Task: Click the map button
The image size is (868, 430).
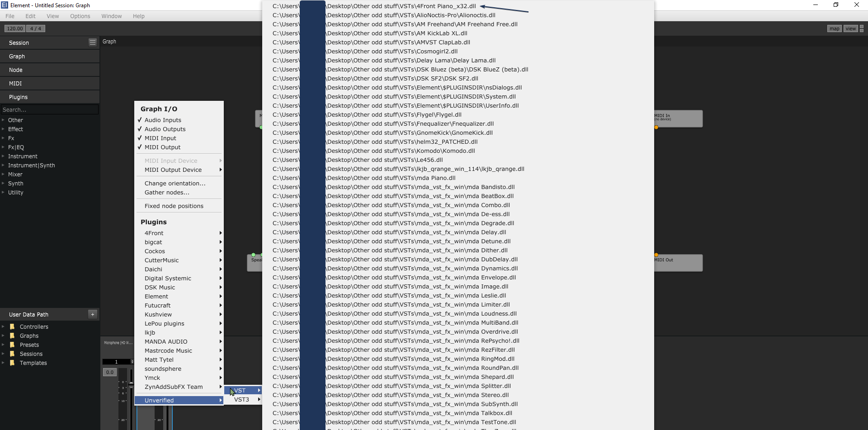Action: point(834,28)
